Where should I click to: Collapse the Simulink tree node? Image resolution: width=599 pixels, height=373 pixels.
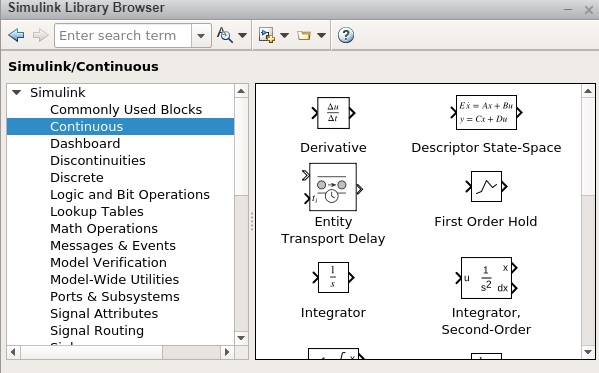[x=16, y=92]
